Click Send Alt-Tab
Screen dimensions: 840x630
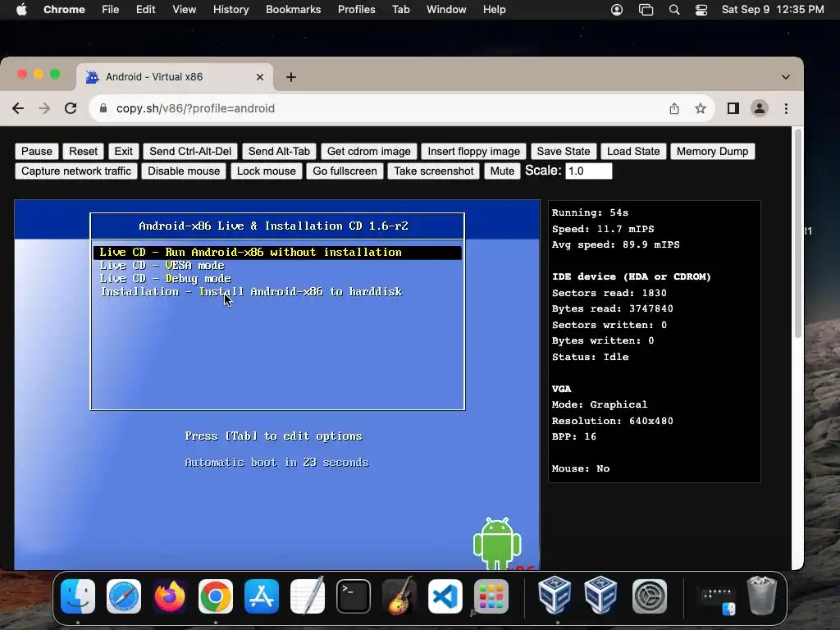pos(279,152)
